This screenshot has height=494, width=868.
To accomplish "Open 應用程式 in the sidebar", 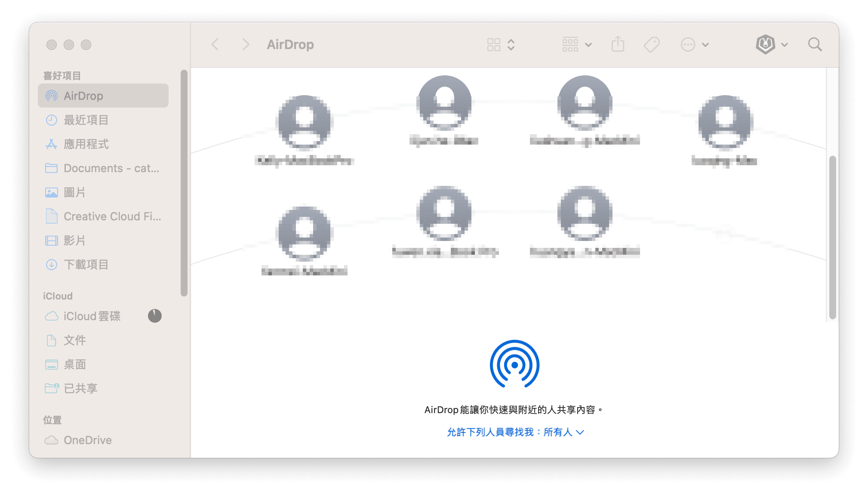I will (103, 144).
